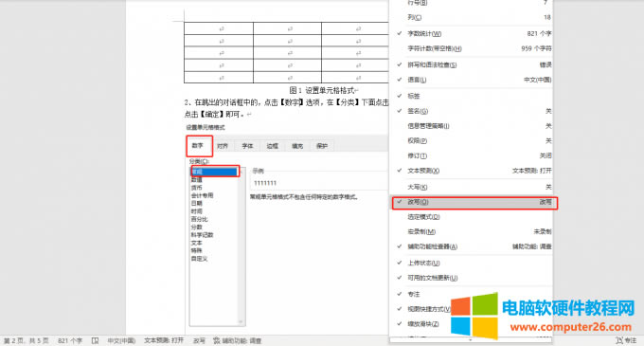Click inside the first table cell
The height and width of the screenshot is (346, 644).
pyautogui.click(x=219, y=28)
